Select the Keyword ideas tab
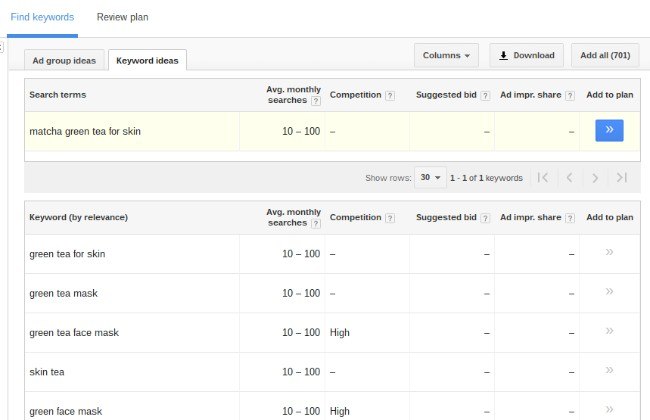This screenshot has height=420, width=650. click(x=147, y=60)
